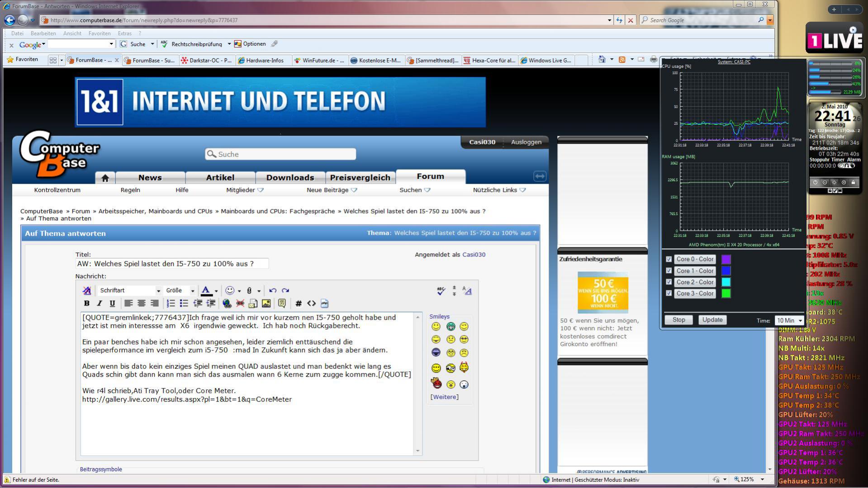Wrap selection in HTML tags icon

coord(312,303)
